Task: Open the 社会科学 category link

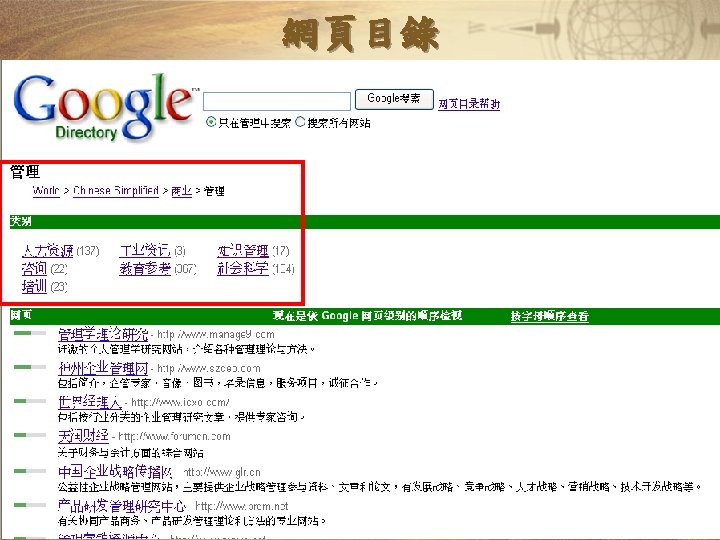Action: coord(243,269)
